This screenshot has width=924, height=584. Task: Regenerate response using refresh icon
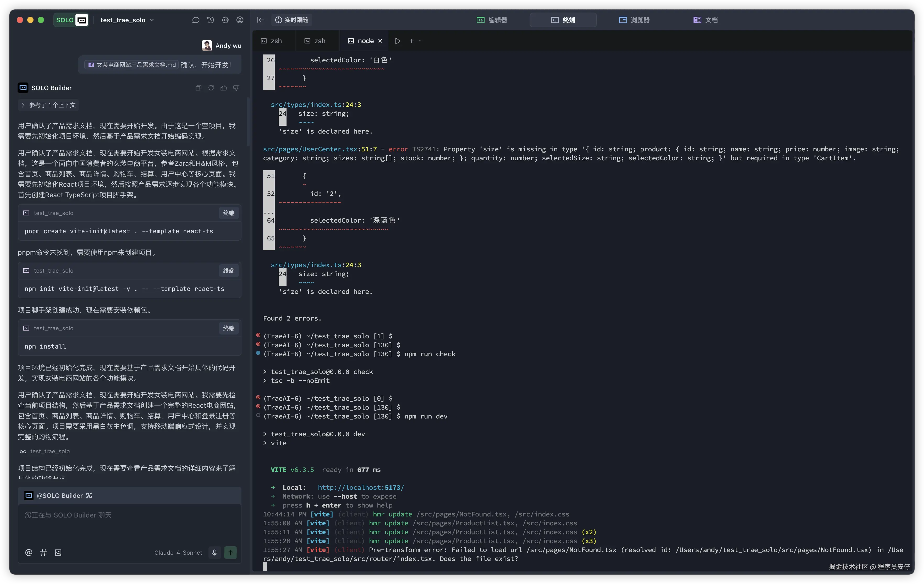tap(211, 88)
